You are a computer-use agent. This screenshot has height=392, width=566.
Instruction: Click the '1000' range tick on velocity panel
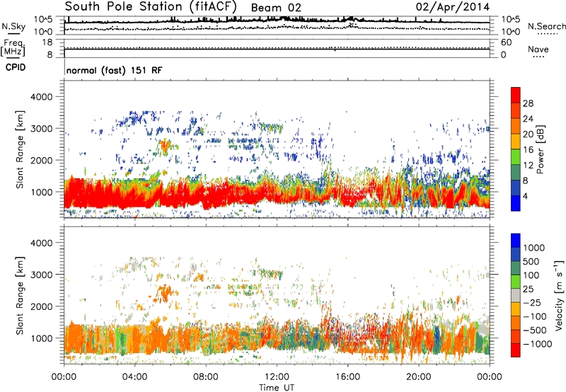click(x=41, y=338)
